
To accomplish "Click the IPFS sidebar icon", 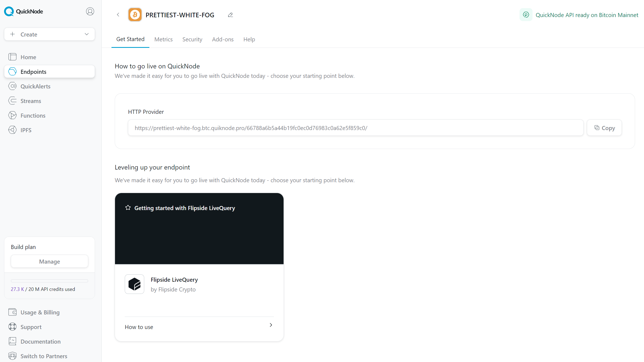I will 12,130.
